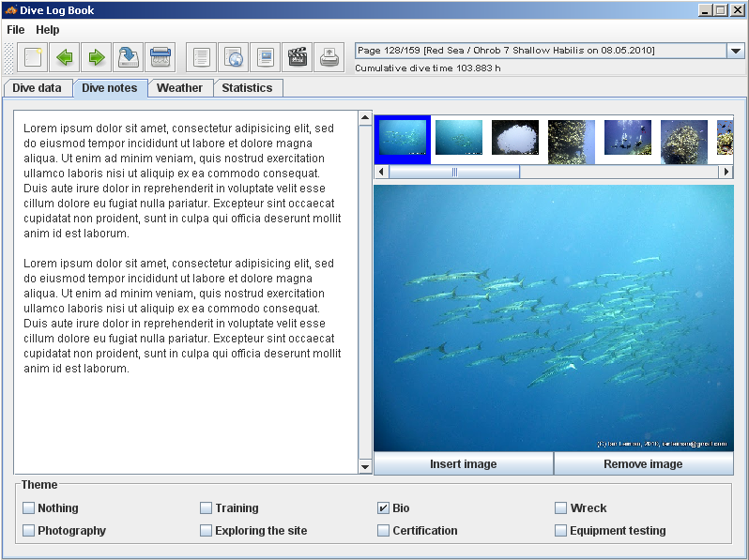749x560 pixels.
Task: Open the Dive data tab
Action: [38, 88]
